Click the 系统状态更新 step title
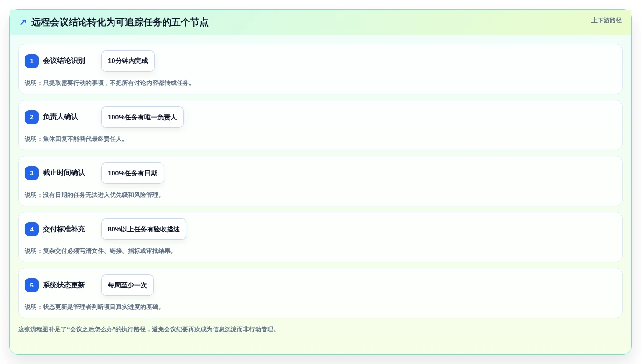Screen dimensions: 641x364 [x=64, y=285]
